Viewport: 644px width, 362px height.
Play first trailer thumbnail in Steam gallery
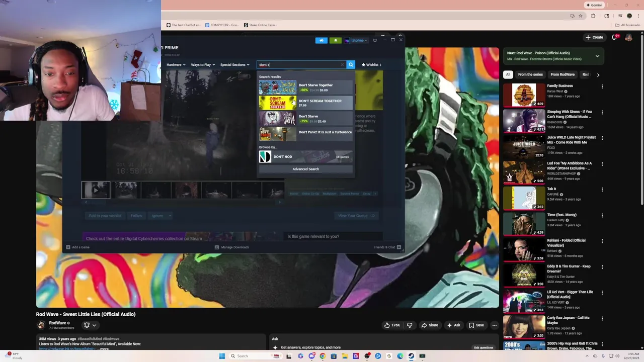tap(96, 190)
